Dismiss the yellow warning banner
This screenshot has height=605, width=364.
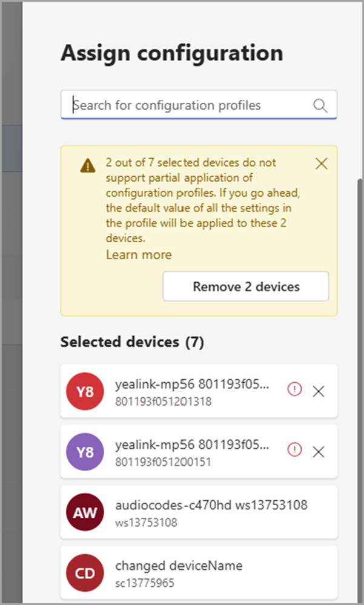321,164
